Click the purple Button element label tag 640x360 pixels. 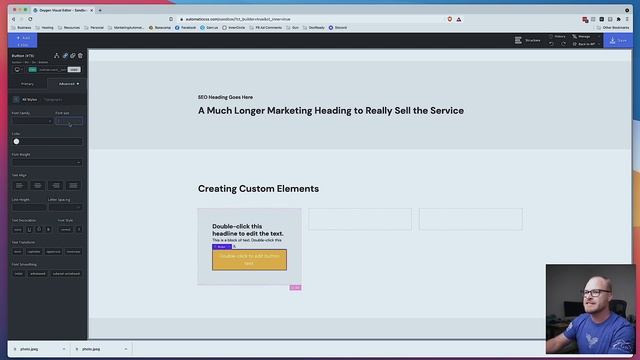[x=222, y=247]
